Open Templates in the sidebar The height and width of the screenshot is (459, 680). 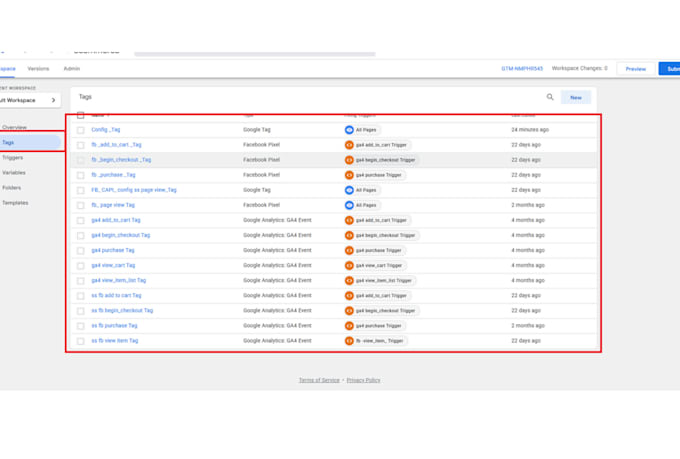(x=15, y=203)
